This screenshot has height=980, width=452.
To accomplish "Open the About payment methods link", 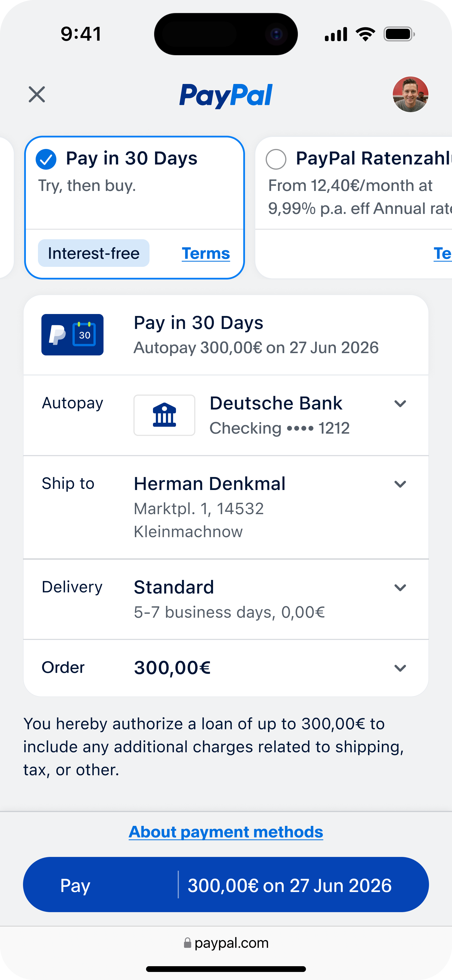I will 226,832.
